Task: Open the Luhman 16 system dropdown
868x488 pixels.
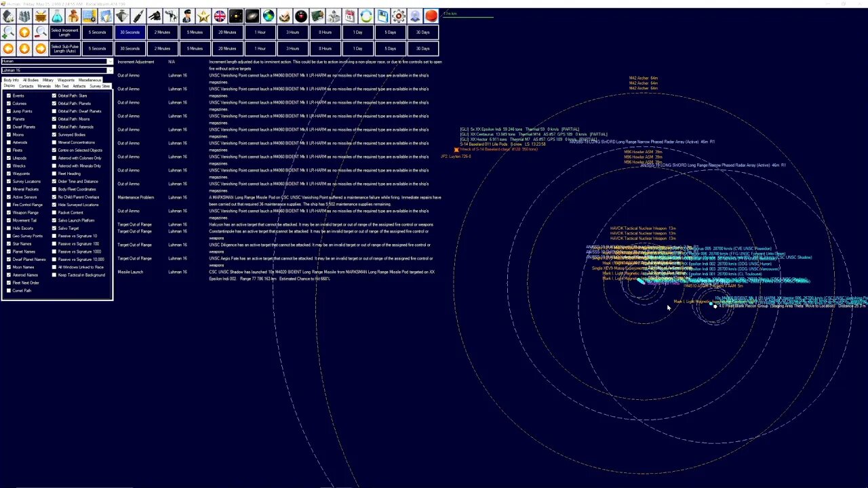Action: [x=56, y=70]
